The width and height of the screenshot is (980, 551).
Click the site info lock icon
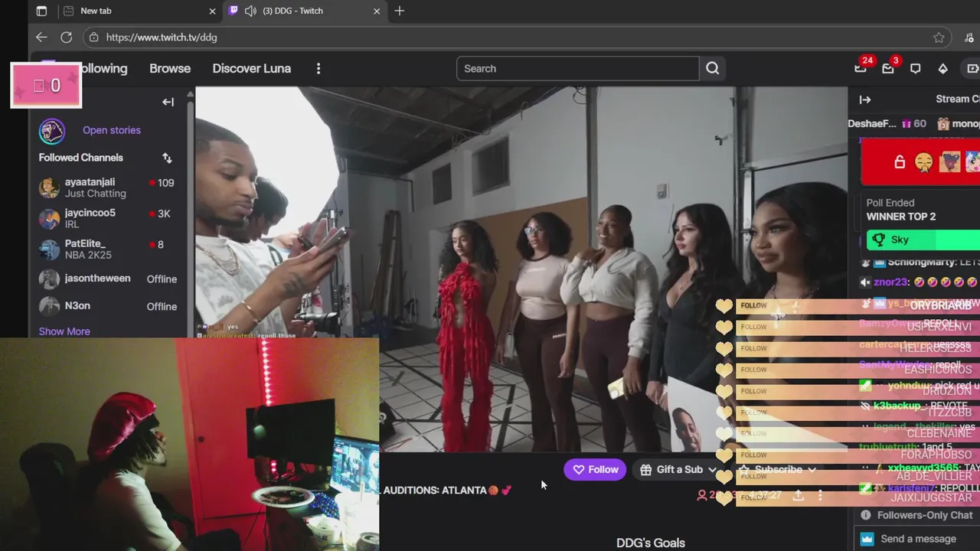[x=93, y=37]
